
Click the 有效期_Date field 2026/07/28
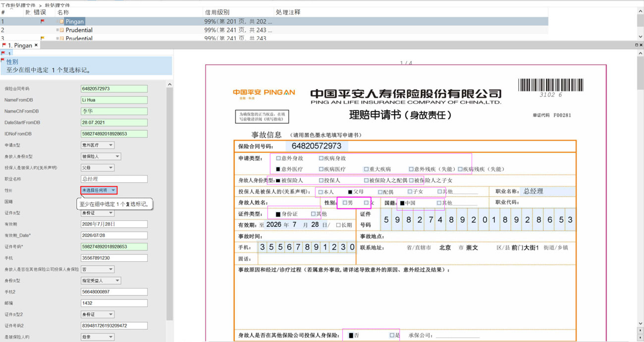[x=114, y=236]
